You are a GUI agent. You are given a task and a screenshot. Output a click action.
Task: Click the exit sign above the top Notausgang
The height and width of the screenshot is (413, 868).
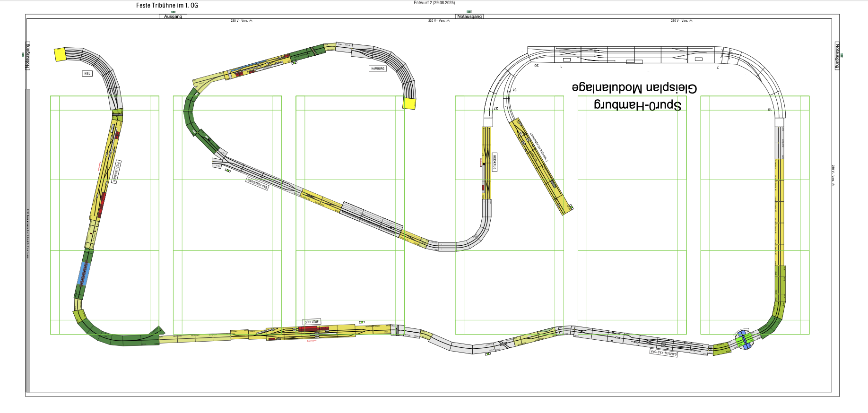tap(469, 12)
